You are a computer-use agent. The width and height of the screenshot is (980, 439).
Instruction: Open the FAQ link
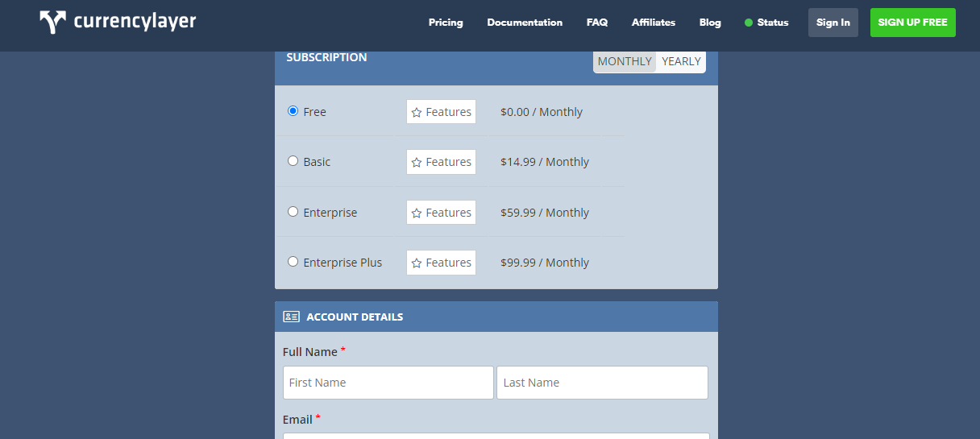click(597, 23)
